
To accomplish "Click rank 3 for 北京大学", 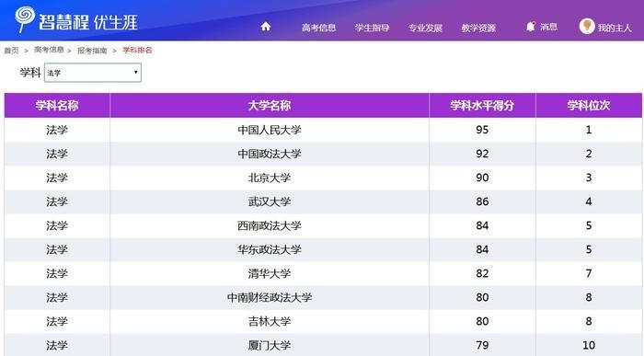I will (589, 178).
